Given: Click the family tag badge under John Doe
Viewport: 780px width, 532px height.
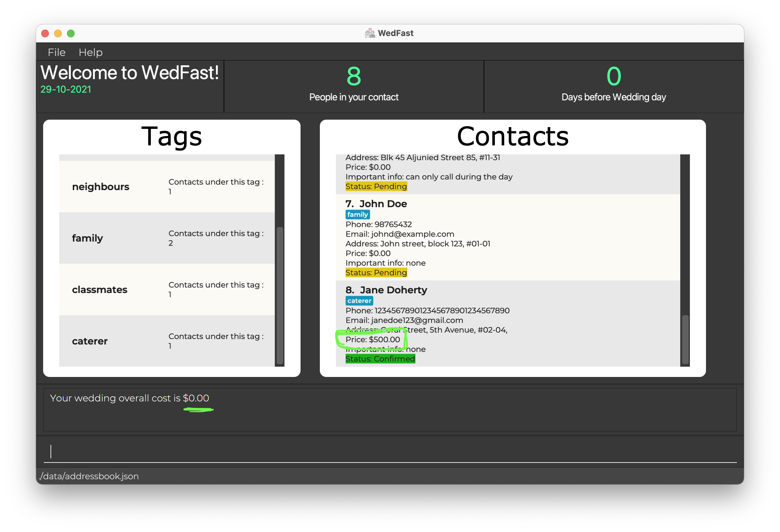Looking at the screenshot, I should click(x=357, y=214).
